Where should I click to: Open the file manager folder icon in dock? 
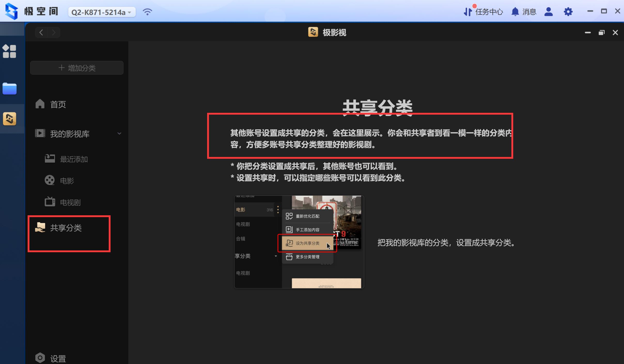click(10, 89)
